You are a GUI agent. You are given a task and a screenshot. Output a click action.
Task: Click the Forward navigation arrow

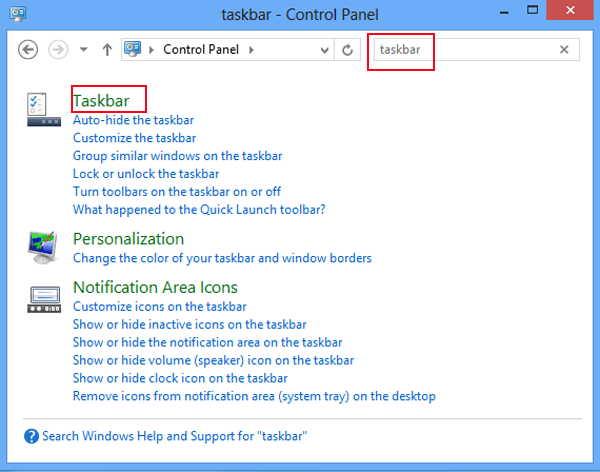tap(58, 49)
